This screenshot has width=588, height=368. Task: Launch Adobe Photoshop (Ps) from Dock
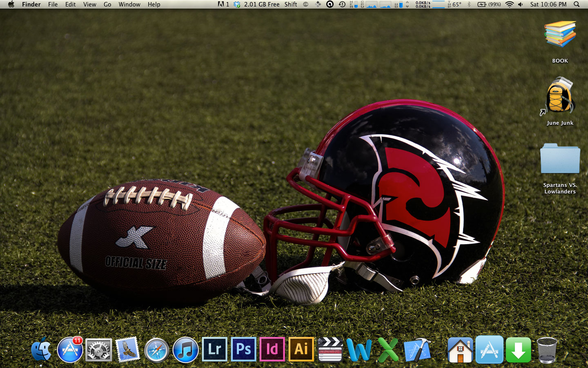pyautogui.click(x=243, y=349)
